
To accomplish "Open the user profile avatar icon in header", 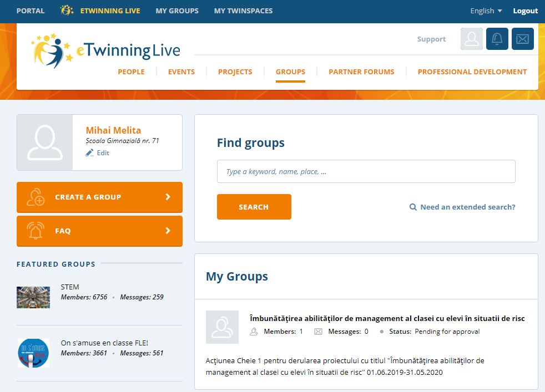I will (x=472, y=39).
